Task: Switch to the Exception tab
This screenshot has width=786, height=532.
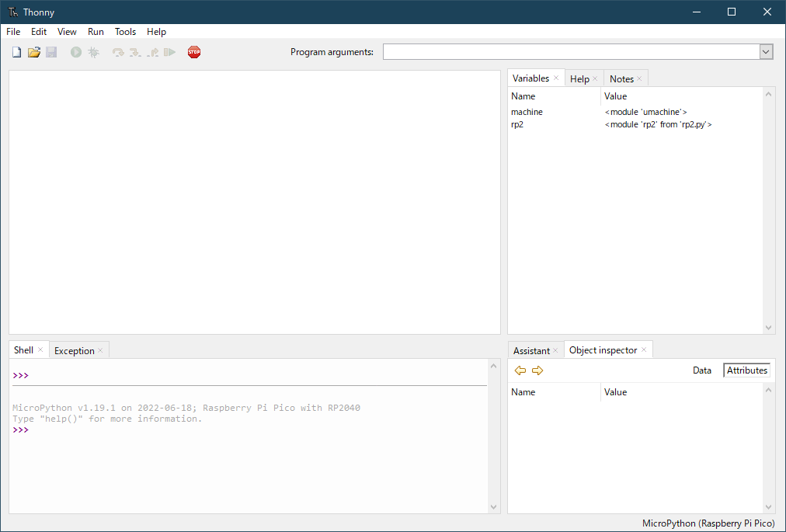Action: pos(74,351)
